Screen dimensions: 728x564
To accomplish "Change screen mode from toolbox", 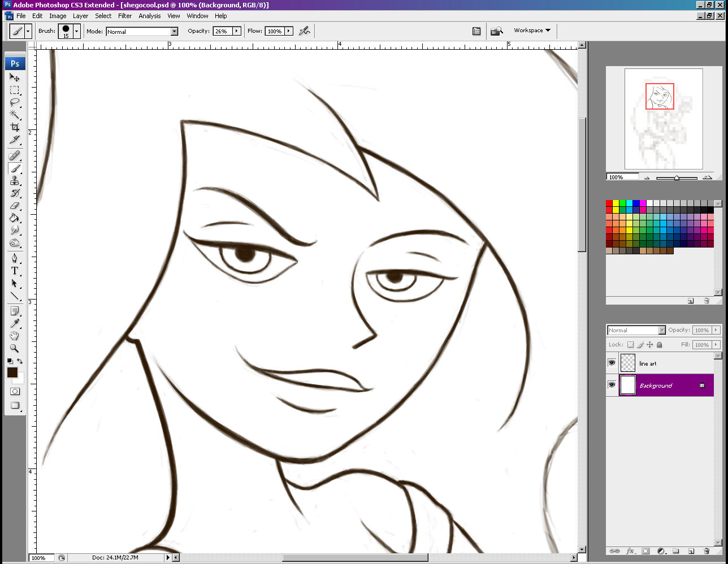I will [x=15, y=405].
